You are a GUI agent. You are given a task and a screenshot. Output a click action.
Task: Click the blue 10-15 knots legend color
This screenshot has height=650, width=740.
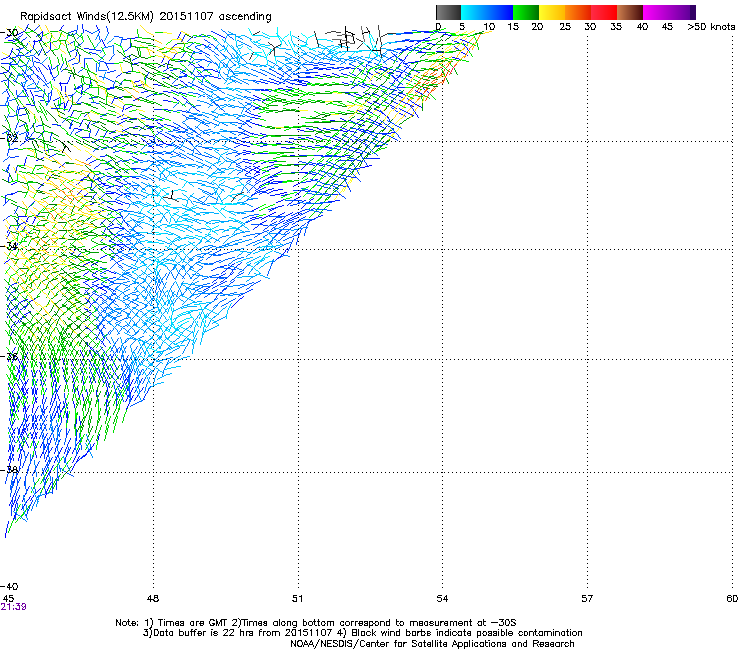click(x=500, y=12)
